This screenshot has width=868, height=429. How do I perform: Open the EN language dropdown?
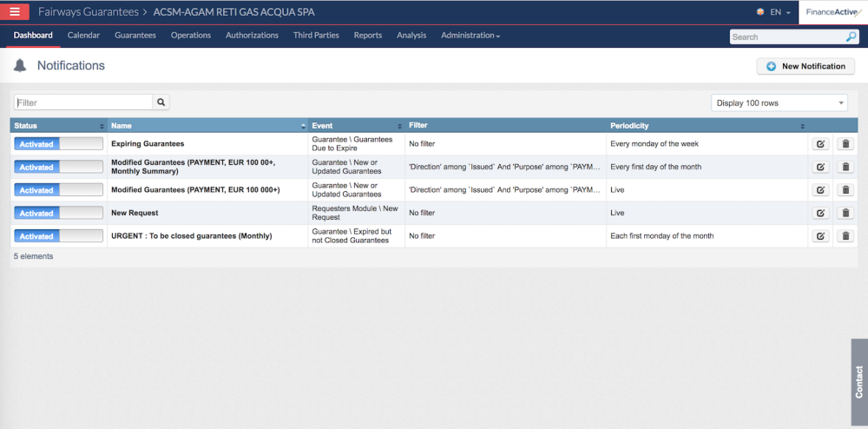[x=780, y=12]
